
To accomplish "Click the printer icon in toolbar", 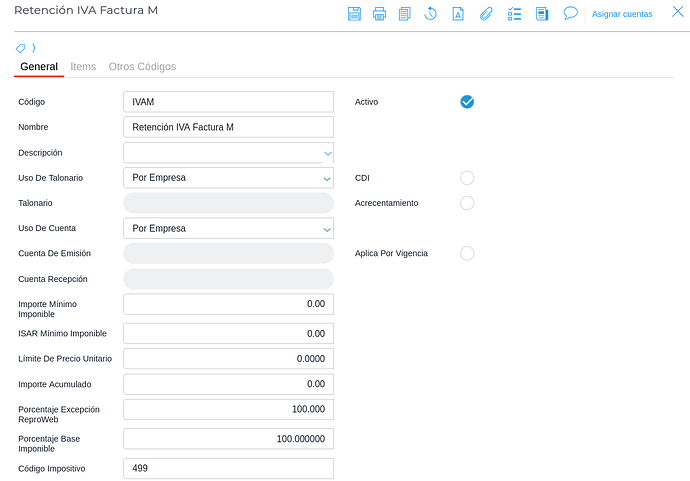I will pos(380,14).
